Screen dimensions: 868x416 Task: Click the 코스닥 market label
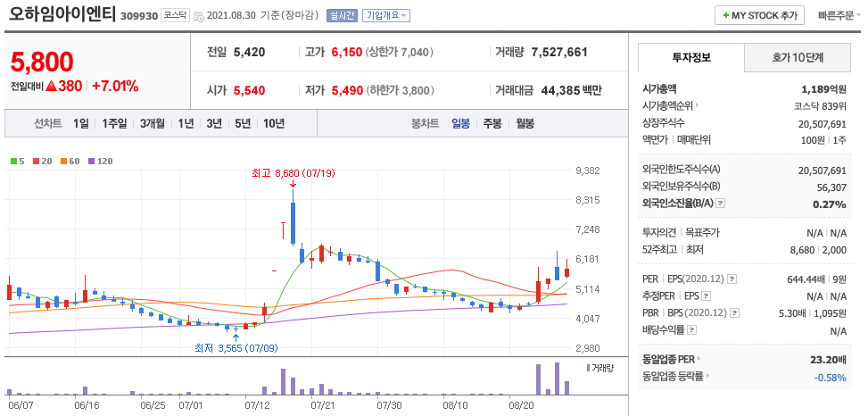coord(175,15)
